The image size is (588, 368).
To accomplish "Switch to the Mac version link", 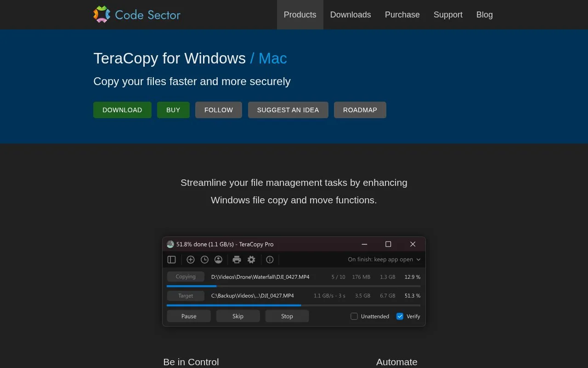I will click(x=273, y=58).
